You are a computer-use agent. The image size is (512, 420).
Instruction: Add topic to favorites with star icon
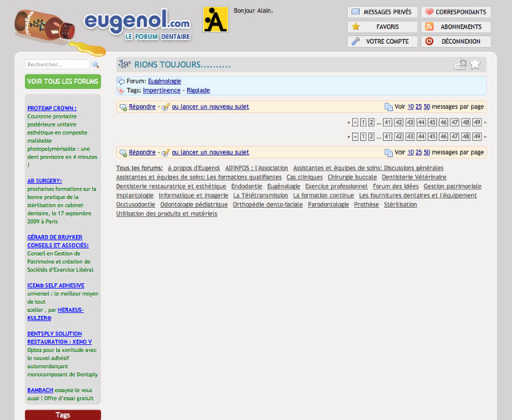coord(475,64)
